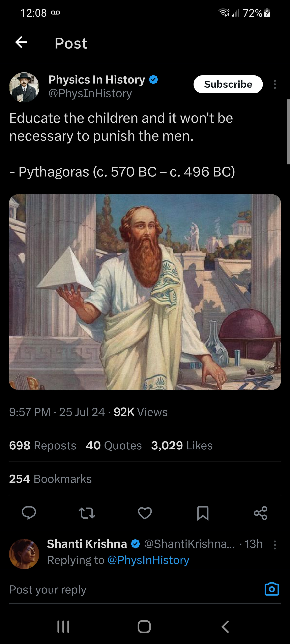Open the three-dot menu on Shanti Krishna's reply
Viewport: 290px width, 644px height.
click(x=275, y=545)
